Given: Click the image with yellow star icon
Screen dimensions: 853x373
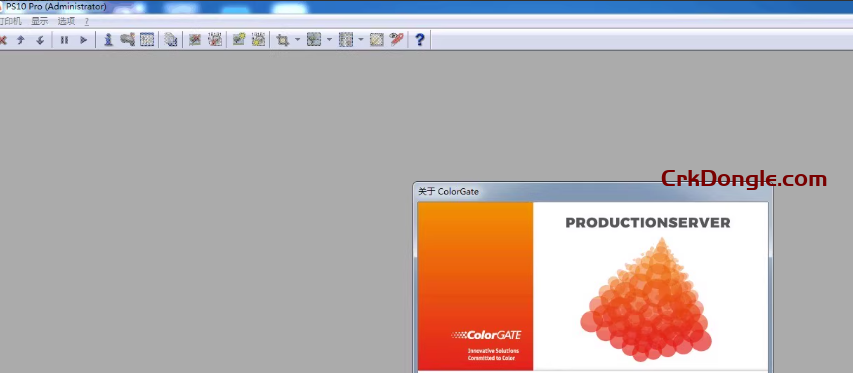Looking at the screenshot, I should (x=238, y=40).
